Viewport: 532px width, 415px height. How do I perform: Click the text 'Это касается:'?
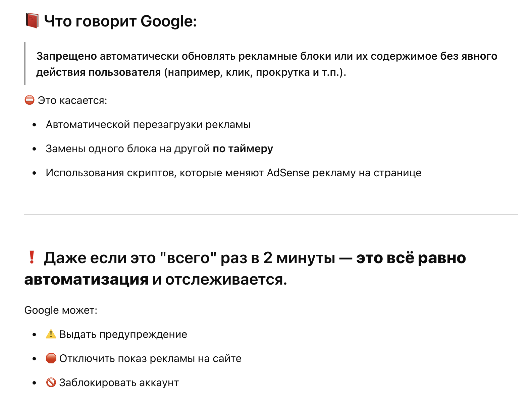tap(72, 100)
